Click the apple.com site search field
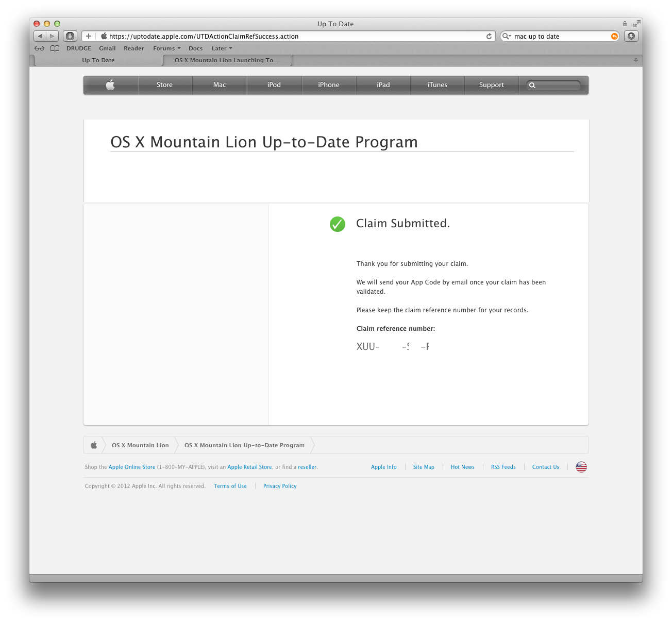This screenshot has height=623, width=672. [x=553, y=85]
